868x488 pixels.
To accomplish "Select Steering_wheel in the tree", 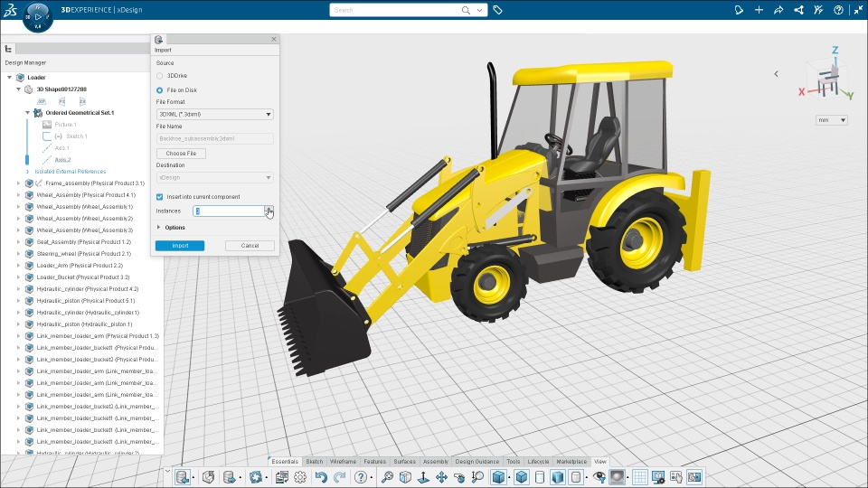I will [x=83, y=254].
